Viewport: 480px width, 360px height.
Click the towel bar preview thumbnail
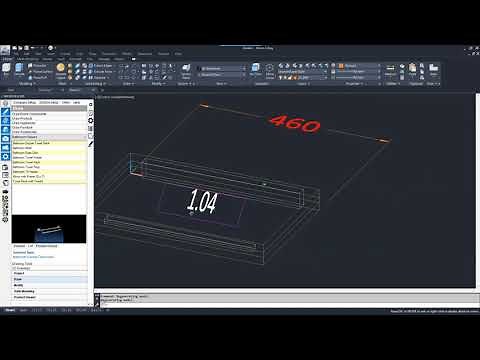pyautogui.click(x=49, y=229)
